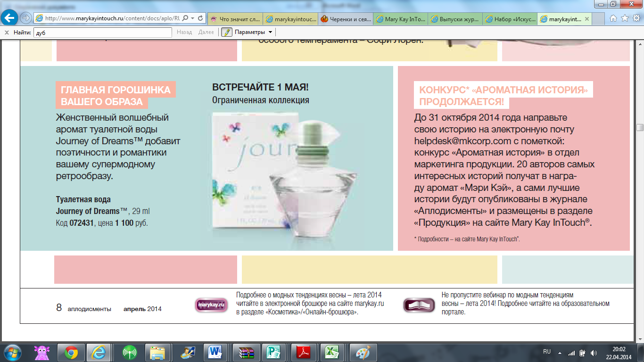Click the 'аплодисменты' footer label

pyautogui.click(x=89, y=309)
